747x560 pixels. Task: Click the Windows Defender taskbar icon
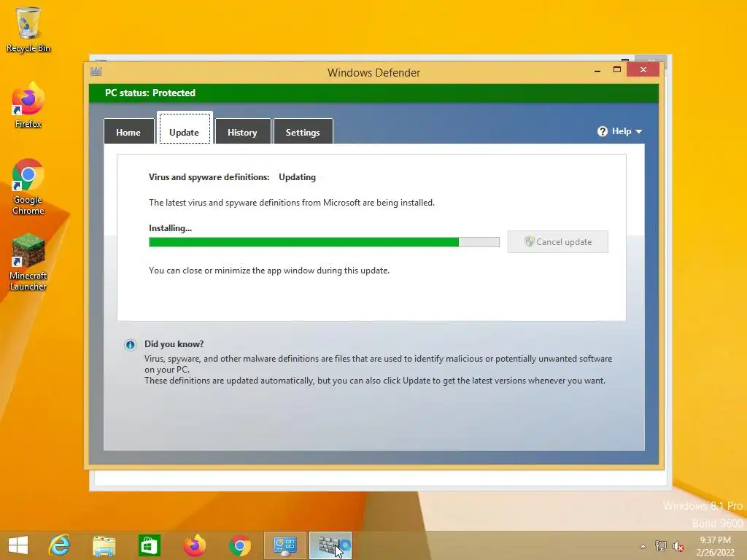tap(330, 545)
